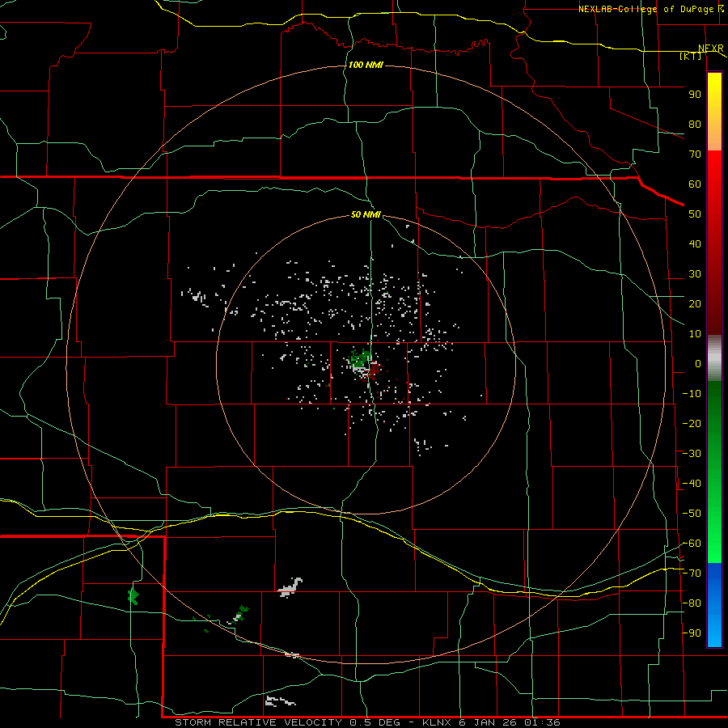Click the 6 JAN 26 date text
This screenshot has width=728, height=728.
[488, 722]
